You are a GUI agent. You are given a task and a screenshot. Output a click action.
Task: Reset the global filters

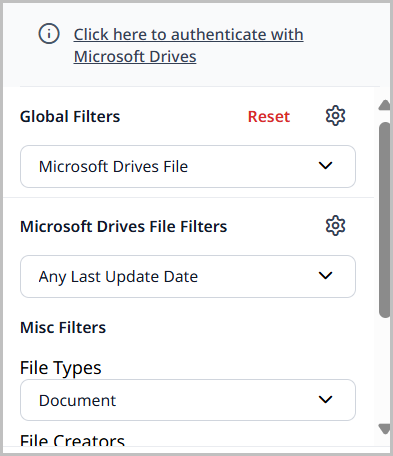pyautogui.click(x=269, y=117)
